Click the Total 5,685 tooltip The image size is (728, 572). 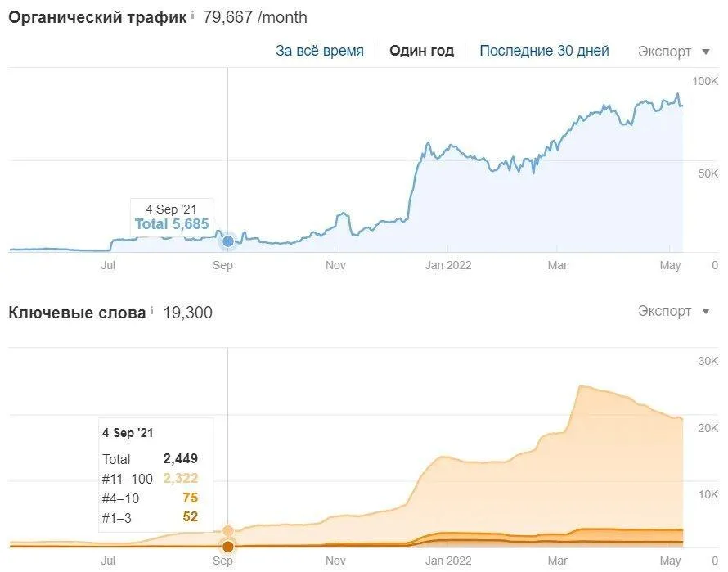172,223
